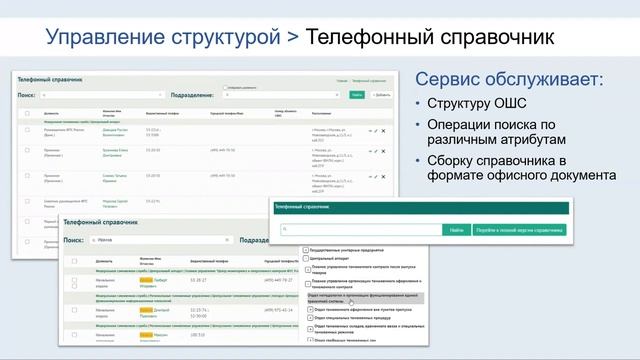Focus search field in green popup window
This screenshot has width=640, height=360.
361,230
